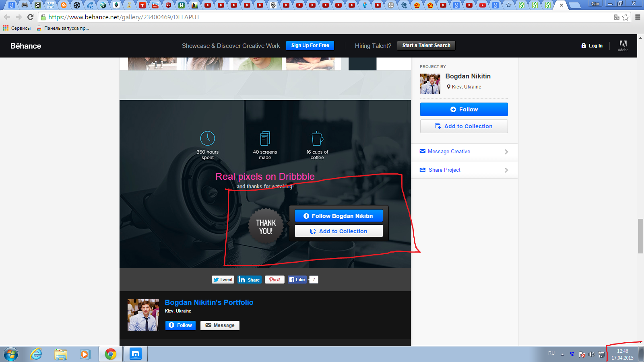644x362 pixels.
Task: Bookmark this page with the star icon
Action: pyautogui.click(x=626, y=17)
